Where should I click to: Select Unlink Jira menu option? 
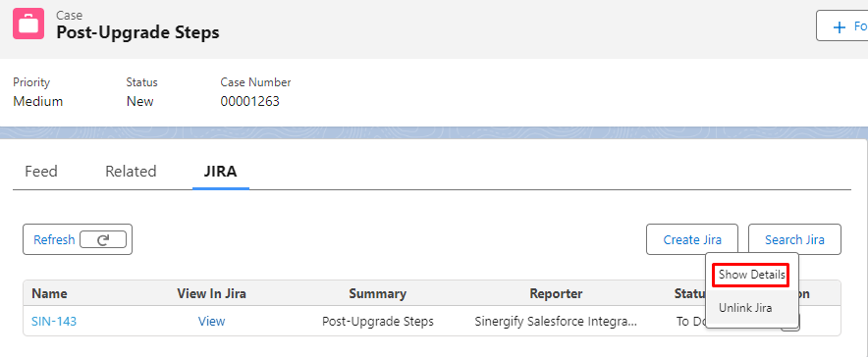745,308
